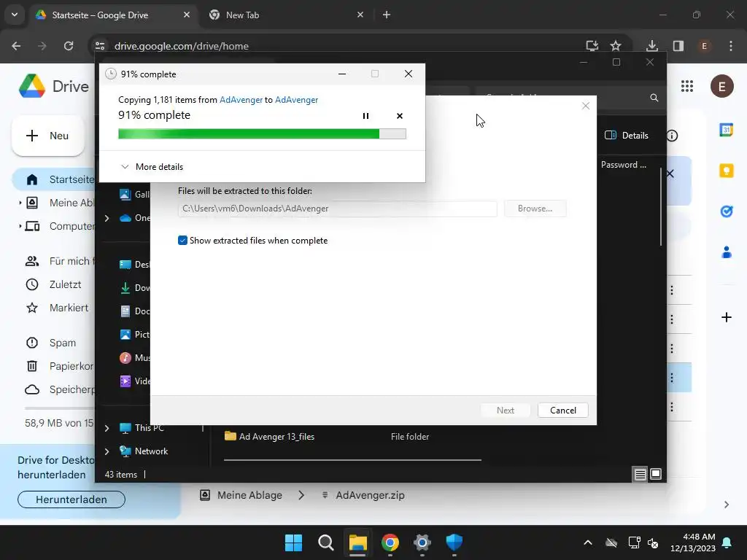This screenshot has width=747, height=560.
Task: Pause the file copy operation
Action: tap(365, 116)
